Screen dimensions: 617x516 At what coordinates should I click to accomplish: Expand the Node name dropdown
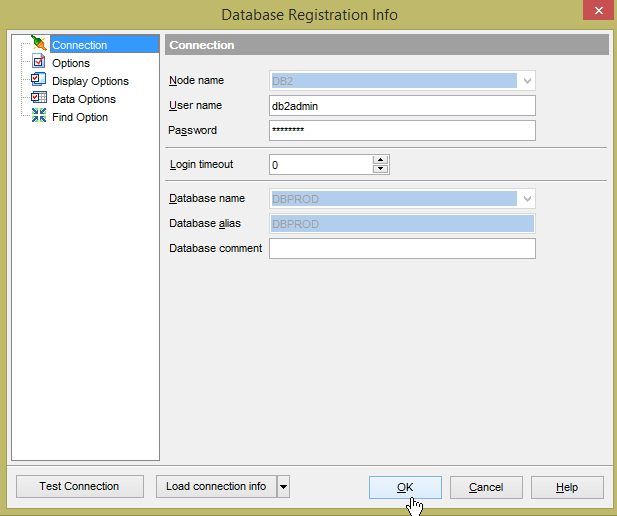click(x=527, y=81)
